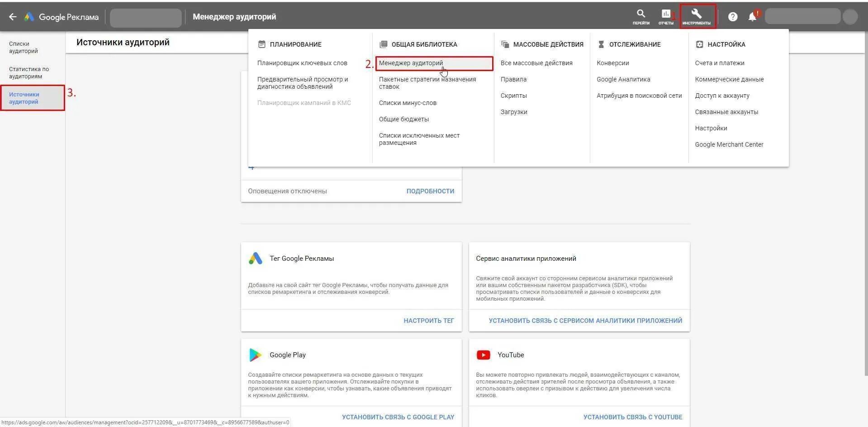Screen dimensions: 868x427
Task: Click the Google Play card icon
Action: click(255, 355)
